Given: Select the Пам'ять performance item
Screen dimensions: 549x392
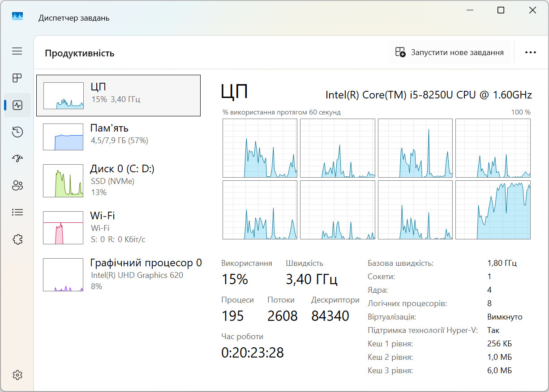Looking at the screenshot, I should (118, 136).
